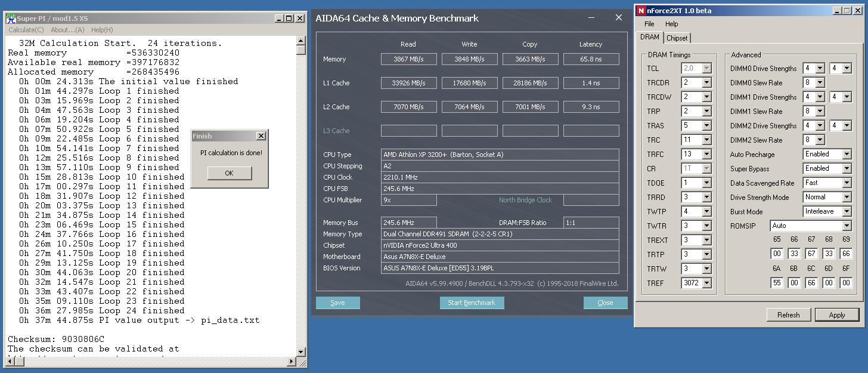This screenshot has width=868, height=373.
Task: Open Drive Strength Mode dropdown
Action: 827,198
